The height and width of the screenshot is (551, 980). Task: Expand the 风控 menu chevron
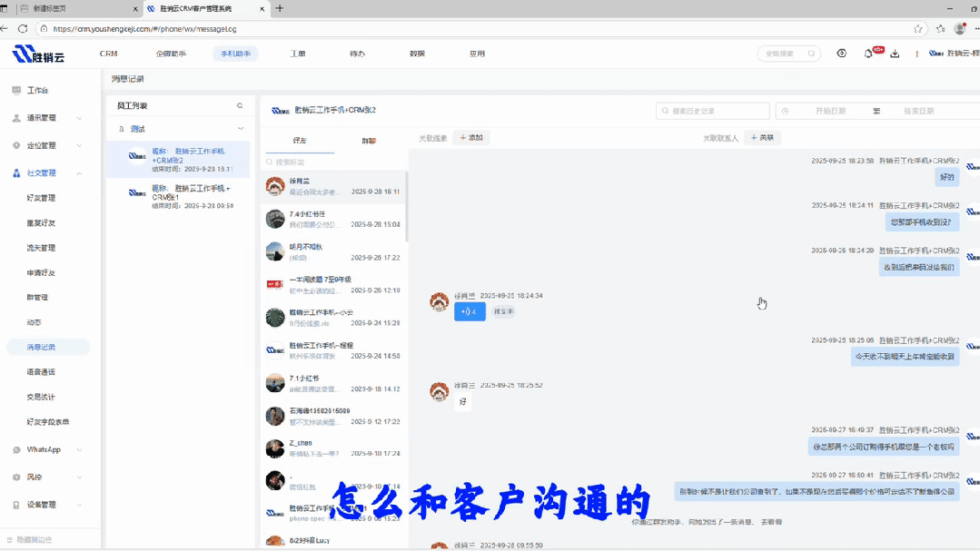coord(79,477)
